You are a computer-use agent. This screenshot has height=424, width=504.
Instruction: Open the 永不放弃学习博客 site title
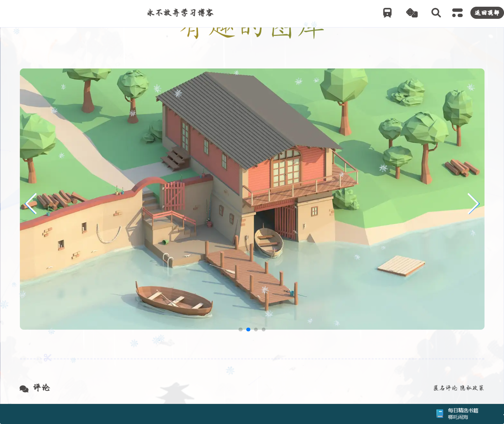click(180, 13)
